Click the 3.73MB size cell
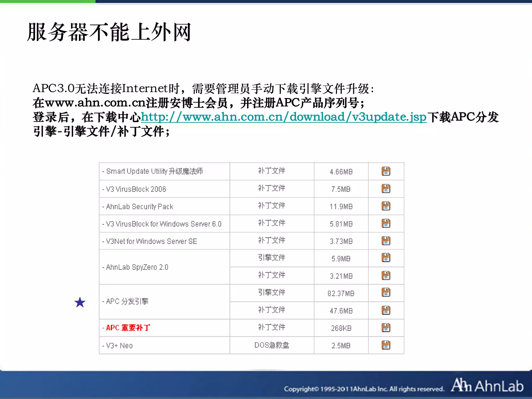Viewport: 532px width, 399px height. [x=341, y=241]
